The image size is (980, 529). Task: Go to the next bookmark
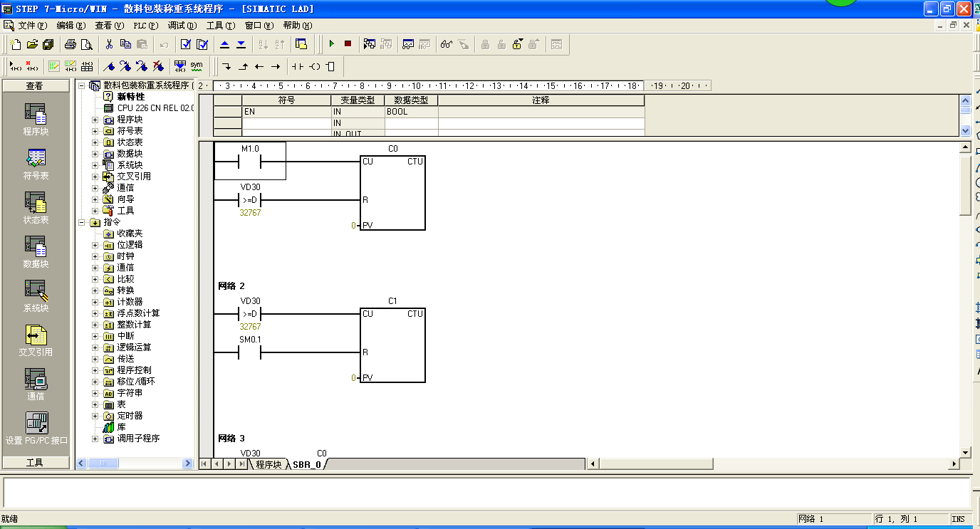click(125, 66)
